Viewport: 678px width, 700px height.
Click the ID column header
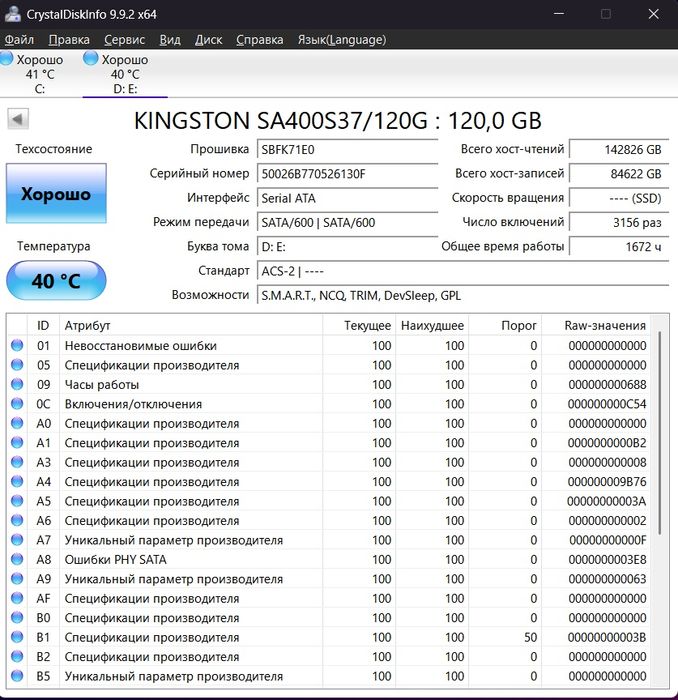pyautogui.click(x=43, y=325)
